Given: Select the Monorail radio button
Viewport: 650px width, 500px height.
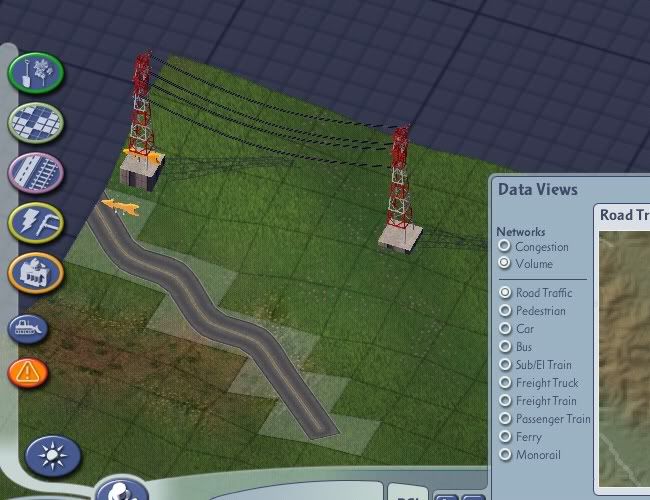Looking at the screenshot, I should click(x=505, y=454).
